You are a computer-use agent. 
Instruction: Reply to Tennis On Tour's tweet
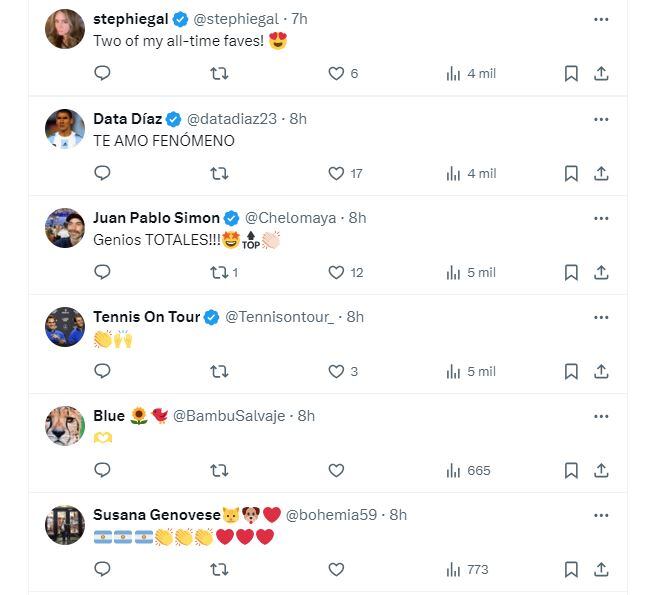pos(102,371)
